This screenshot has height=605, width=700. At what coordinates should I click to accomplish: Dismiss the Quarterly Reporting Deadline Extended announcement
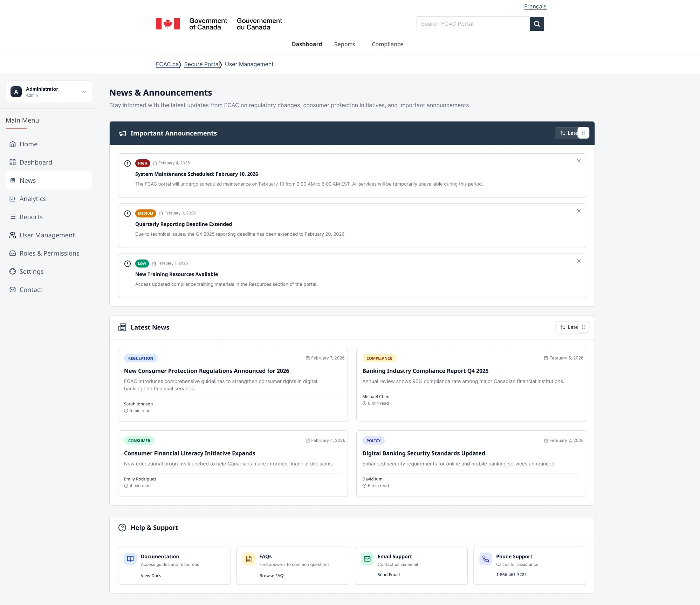[579, 211]
